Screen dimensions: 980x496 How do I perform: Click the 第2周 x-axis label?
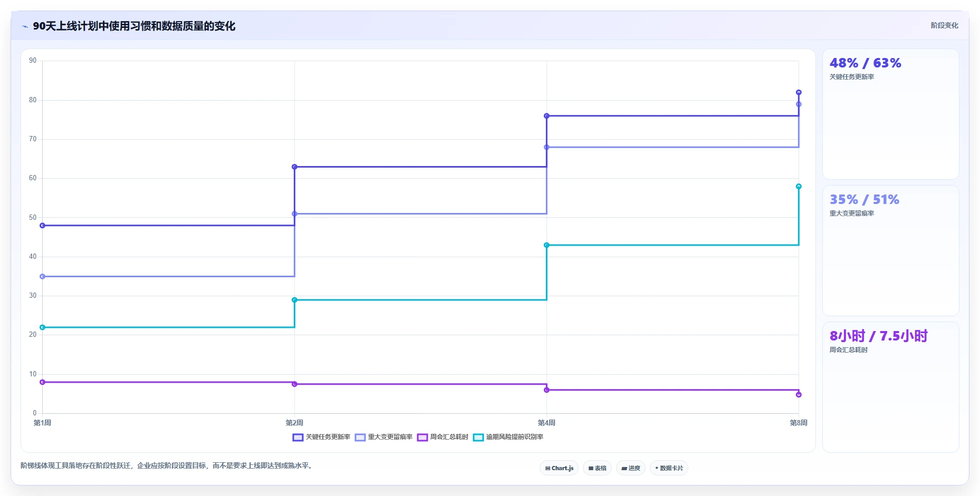[x=294, y=423]
